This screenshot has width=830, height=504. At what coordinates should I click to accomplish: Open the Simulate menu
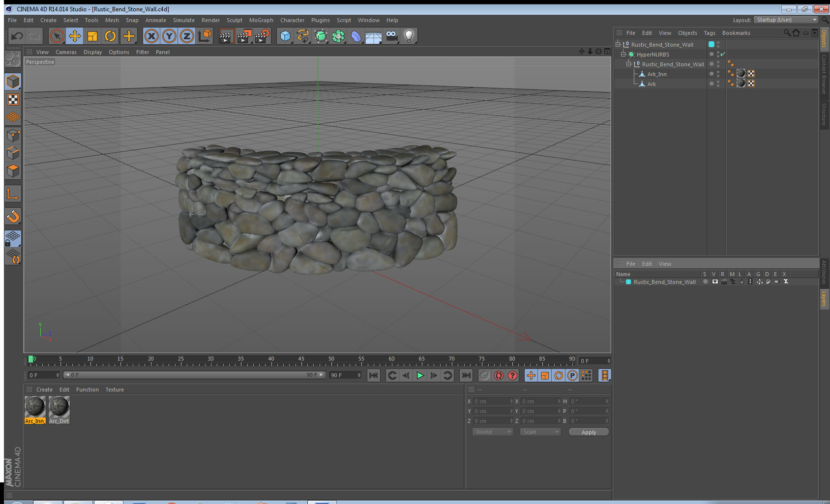pos(183,20)
